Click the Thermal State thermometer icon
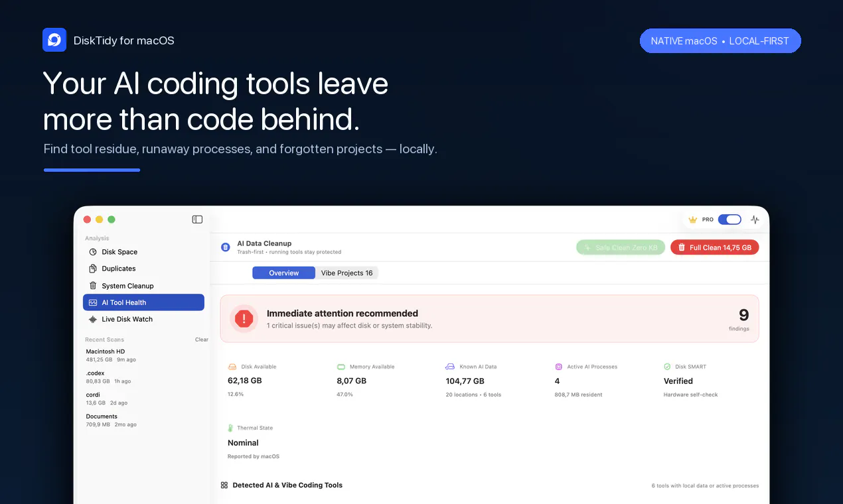The image size is (843, 504). pos(231,428)
